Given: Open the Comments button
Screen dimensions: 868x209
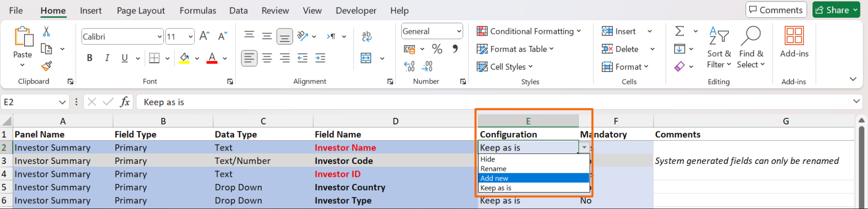Looking at the screenshot, I should click(776, 10).
